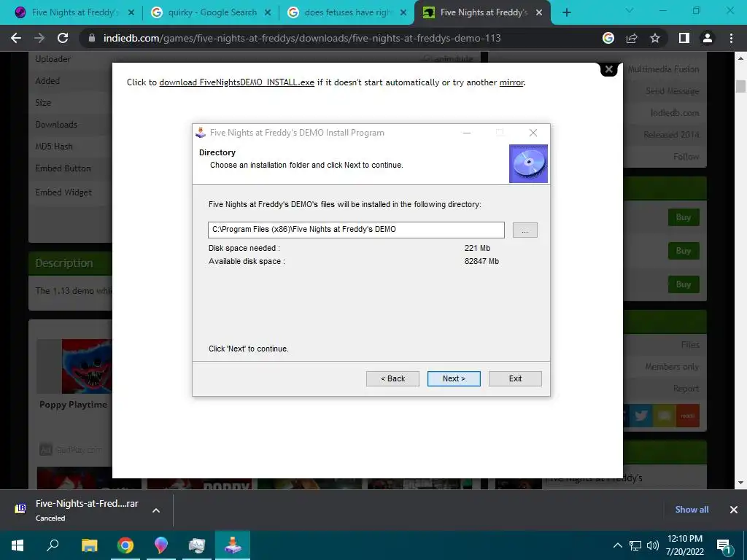Click the address bar URL

(302, 38)
